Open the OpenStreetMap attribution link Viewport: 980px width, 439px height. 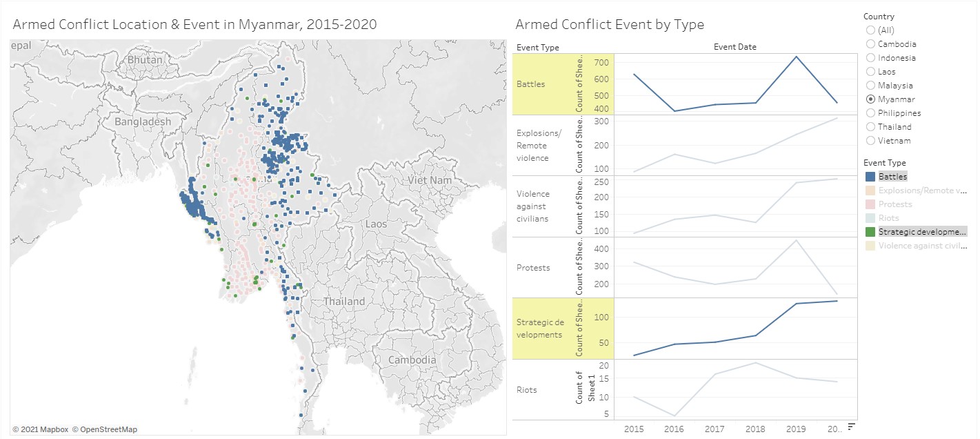tap(106, 429)
